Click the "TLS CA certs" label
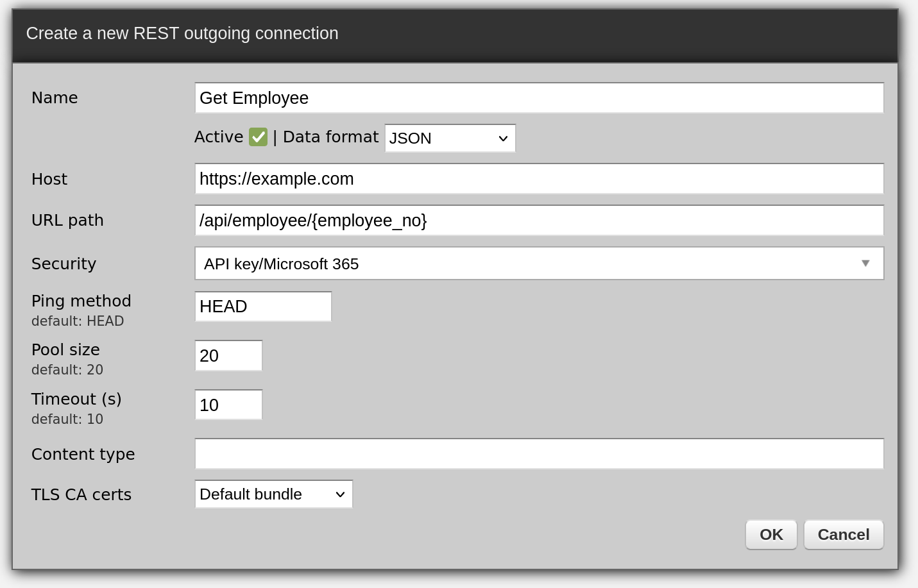The image size is (918, 588). (x=81, y=494)
